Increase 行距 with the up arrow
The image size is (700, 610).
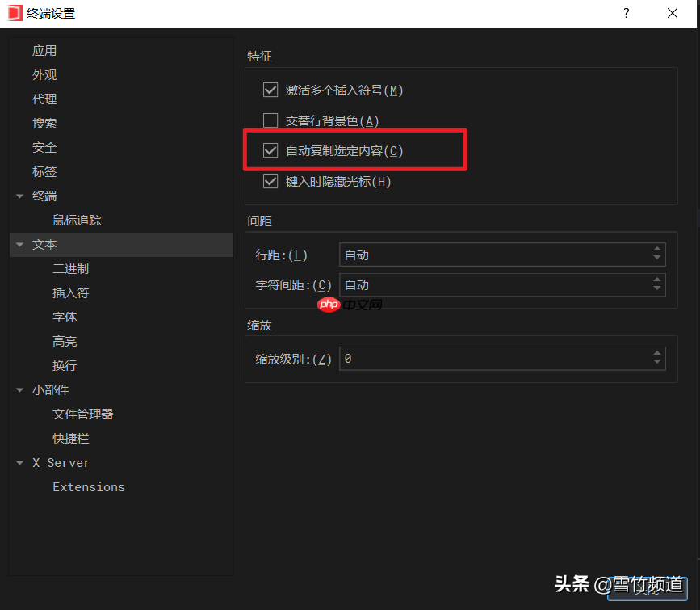pos(656,250)
